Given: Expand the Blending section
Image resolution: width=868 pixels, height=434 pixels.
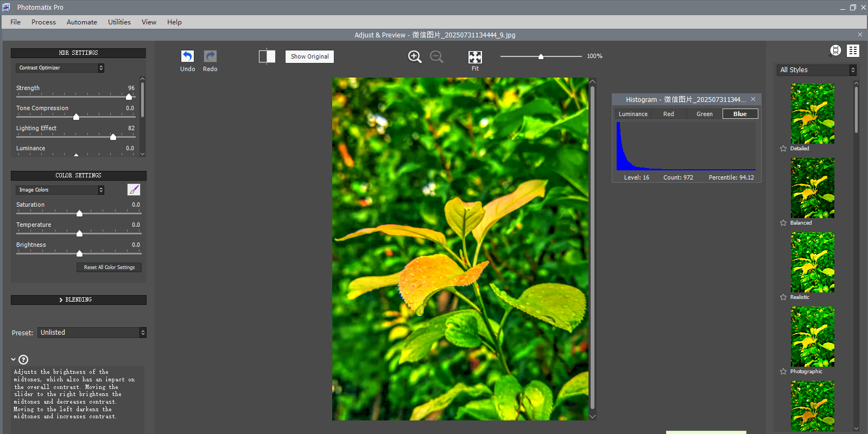Looking at the screenshot, I should click(79, 300).
